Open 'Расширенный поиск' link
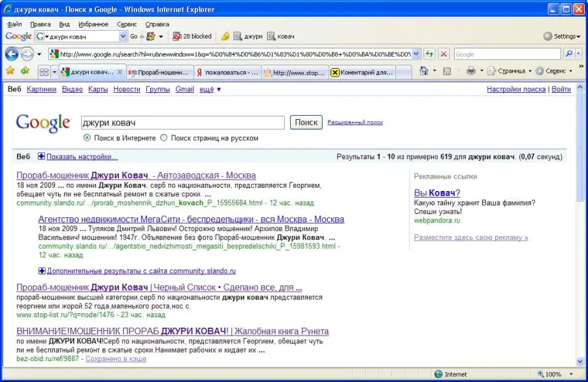This screenshot has width=588, height=382. tap(355, 122)
